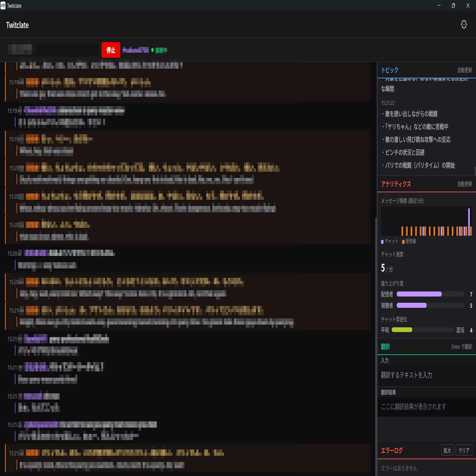The width and height of the screenshot is (476, 476).
Task: Click the 'Enter で翻訳' hint text
Action: pos(462,347)
